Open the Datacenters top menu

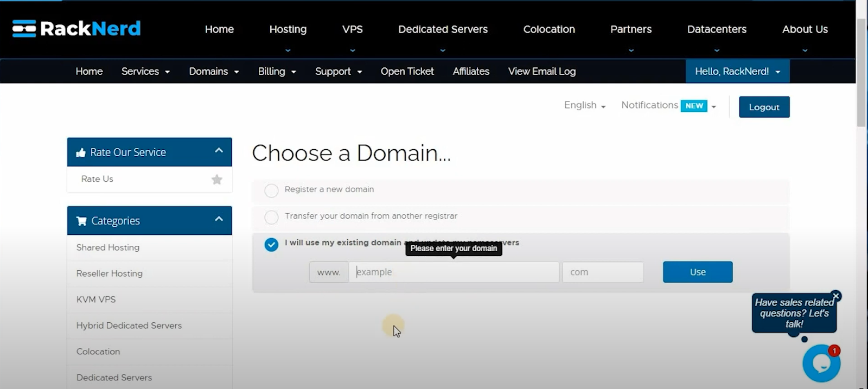[717, 29]
